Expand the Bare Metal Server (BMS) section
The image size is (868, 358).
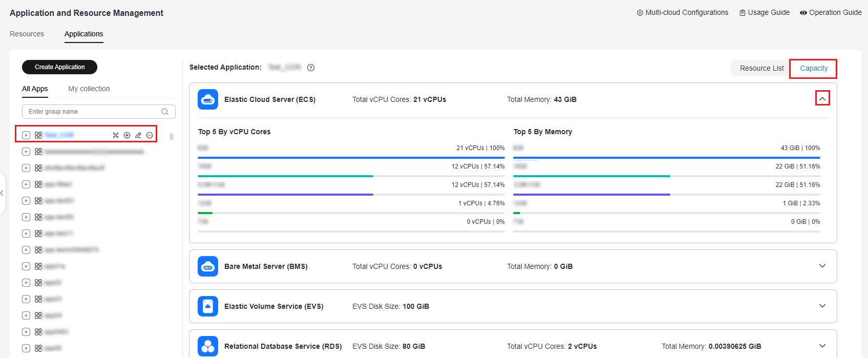point(822,266)
